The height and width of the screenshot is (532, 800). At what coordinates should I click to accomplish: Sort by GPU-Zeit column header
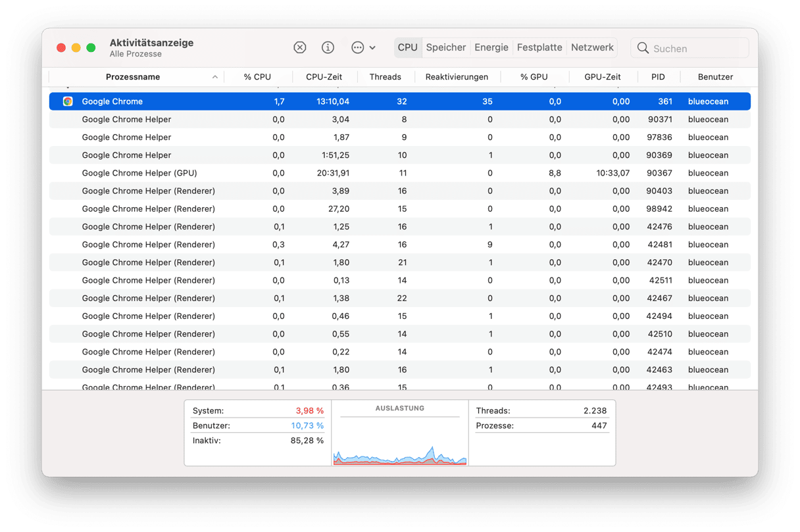click(x=603, y=77)
